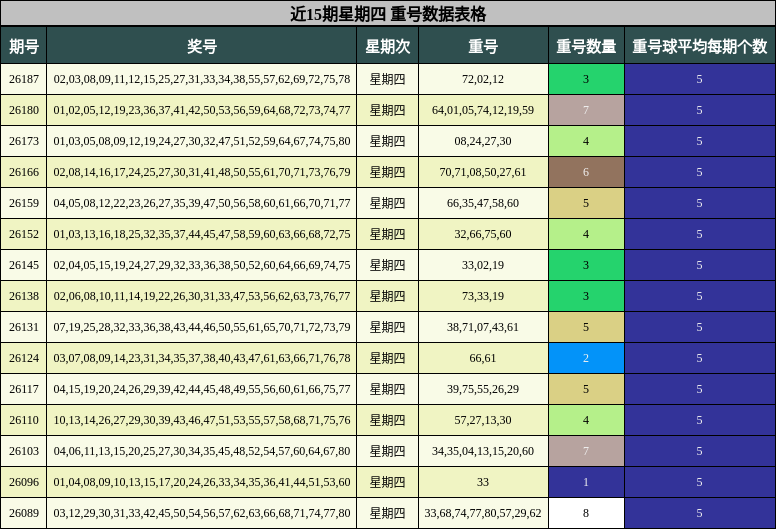The height and width of the screenshot is (529, 776).
Task: Select period number 26089
Action: click(24, 513)
